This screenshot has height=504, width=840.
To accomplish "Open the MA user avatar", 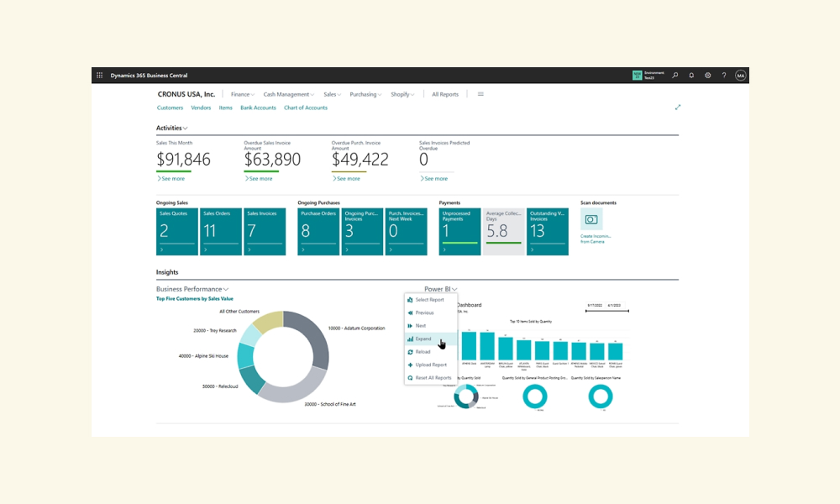I will pos(740,76).
